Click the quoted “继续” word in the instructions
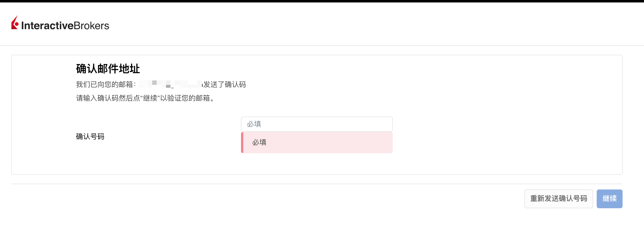The image size is (644, 227). (150, 98)
